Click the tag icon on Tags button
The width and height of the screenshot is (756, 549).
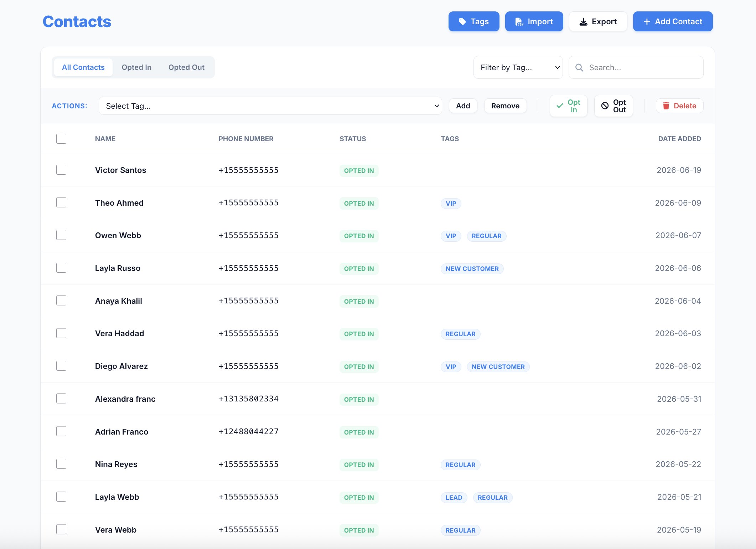click(x=462, y=22)
